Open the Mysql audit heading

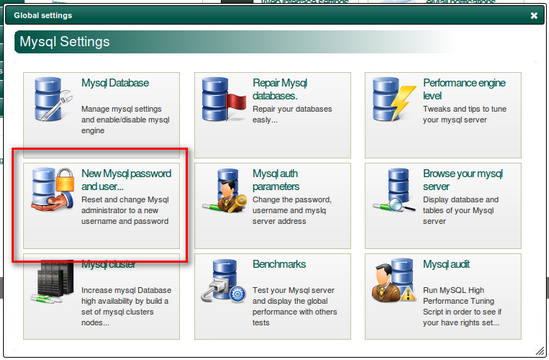(x=446, y=264)
